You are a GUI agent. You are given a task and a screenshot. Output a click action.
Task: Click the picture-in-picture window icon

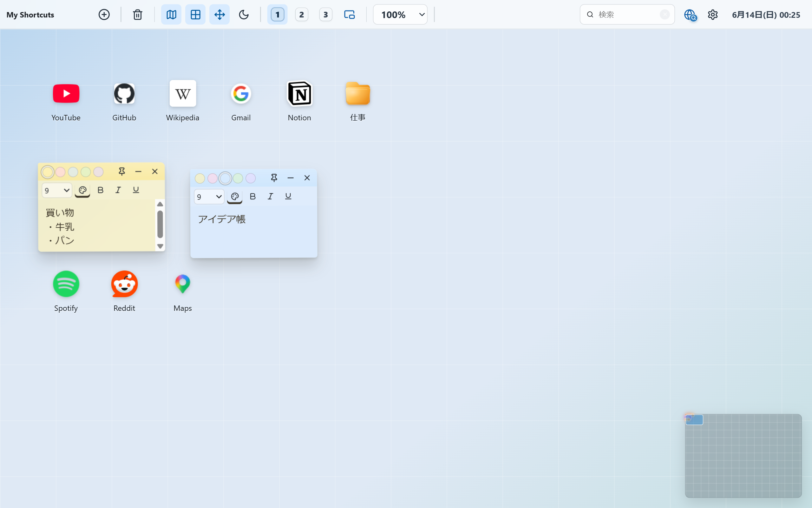[349, 15]
